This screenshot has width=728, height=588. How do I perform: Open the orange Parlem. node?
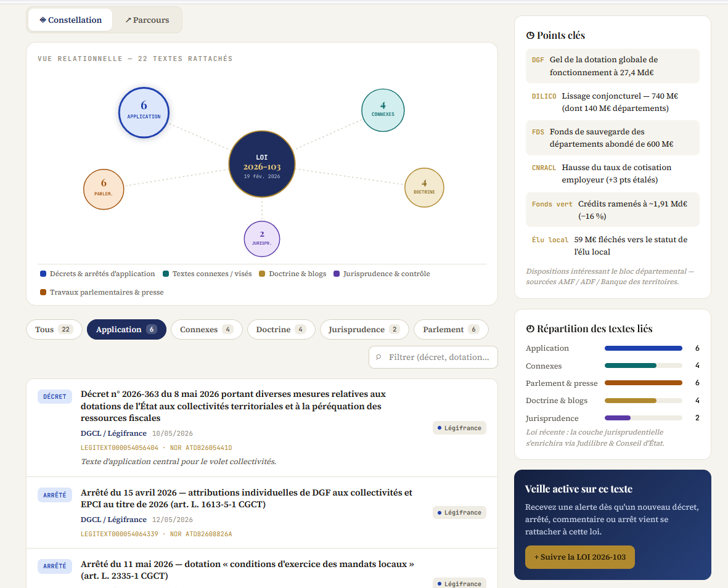pyautogui.click(x=104, y=189)
